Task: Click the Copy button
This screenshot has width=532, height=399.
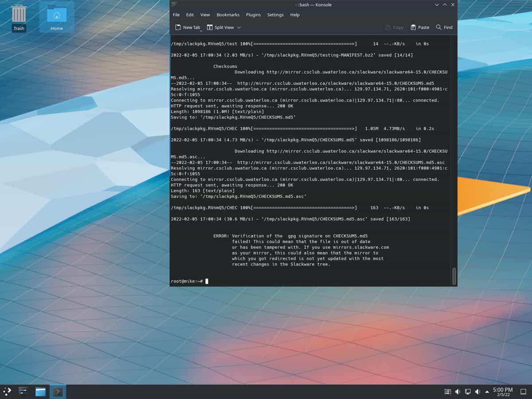Action: (x=394, y=27)
